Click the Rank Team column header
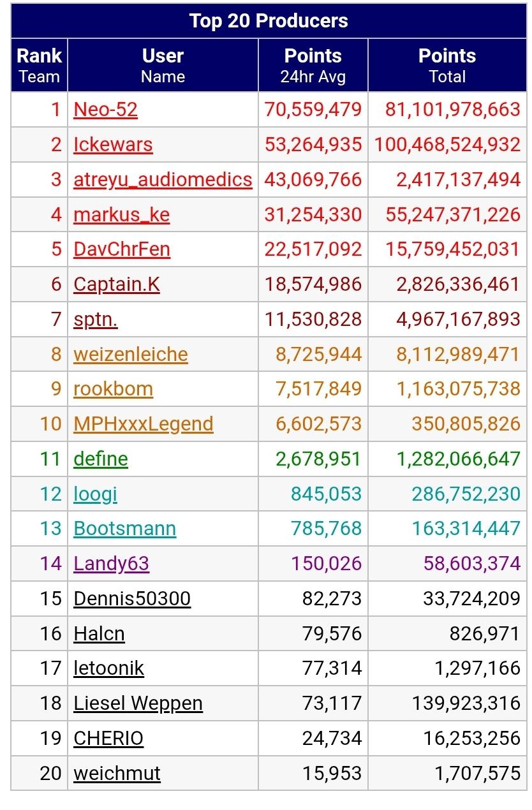This screenshot has width=532, height=810. point(40,65)
